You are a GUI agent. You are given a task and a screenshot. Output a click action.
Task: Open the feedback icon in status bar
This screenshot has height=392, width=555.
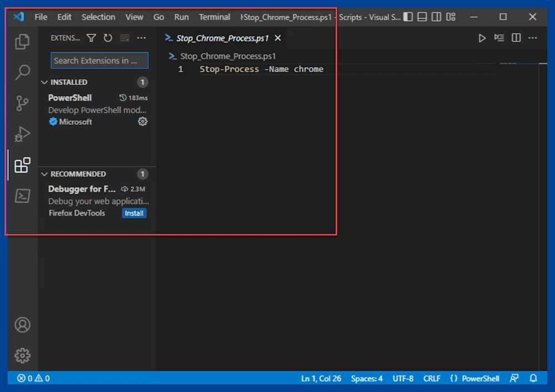coord(514,378)
